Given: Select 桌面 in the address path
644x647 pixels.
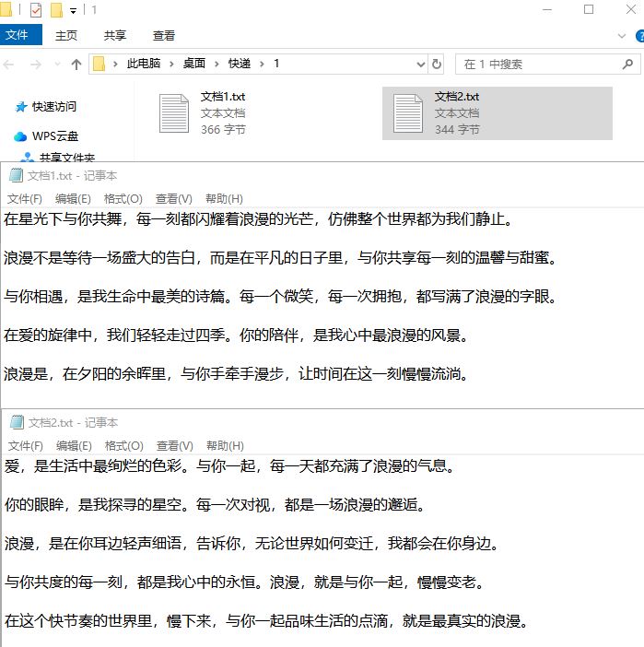Looking at the screenshot, I should click(193, 64).
